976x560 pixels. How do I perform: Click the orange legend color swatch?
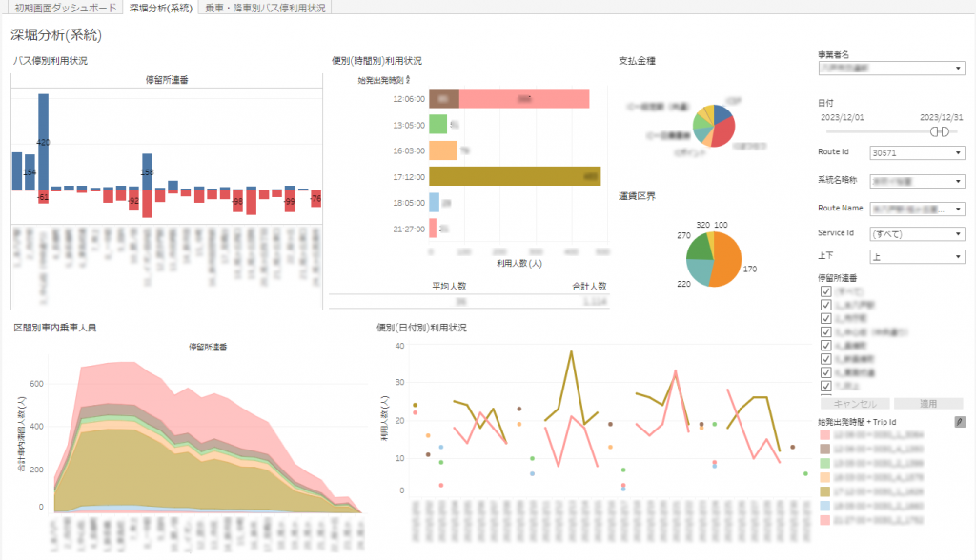coord(824,477)
